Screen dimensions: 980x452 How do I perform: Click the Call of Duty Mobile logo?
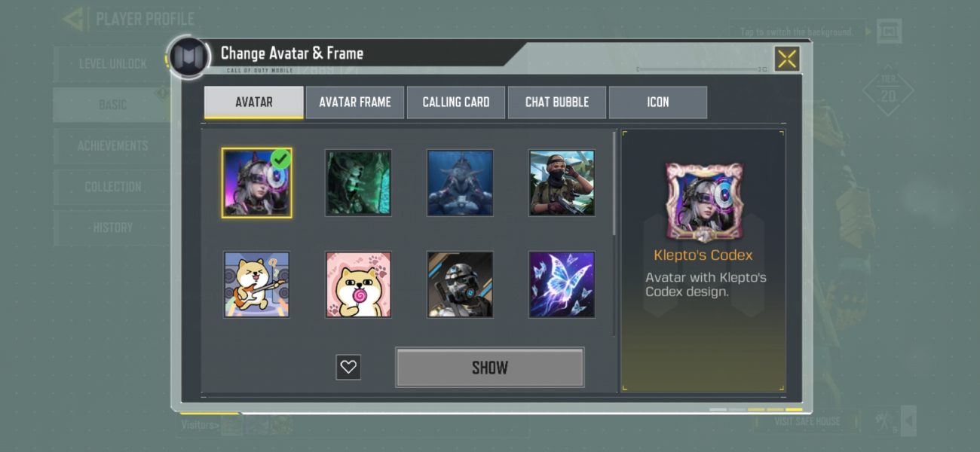pyautogui.click(x=188, y=58)
